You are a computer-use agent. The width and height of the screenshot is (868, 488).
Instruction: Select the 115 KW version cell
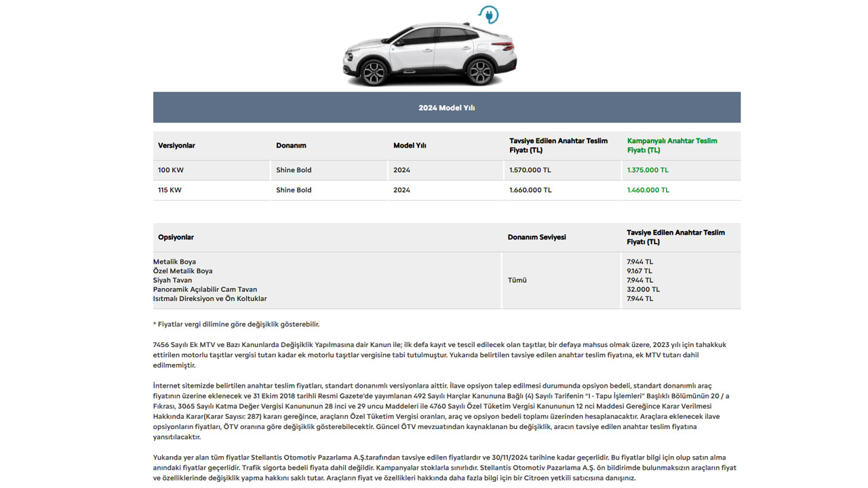pos(170,190)
